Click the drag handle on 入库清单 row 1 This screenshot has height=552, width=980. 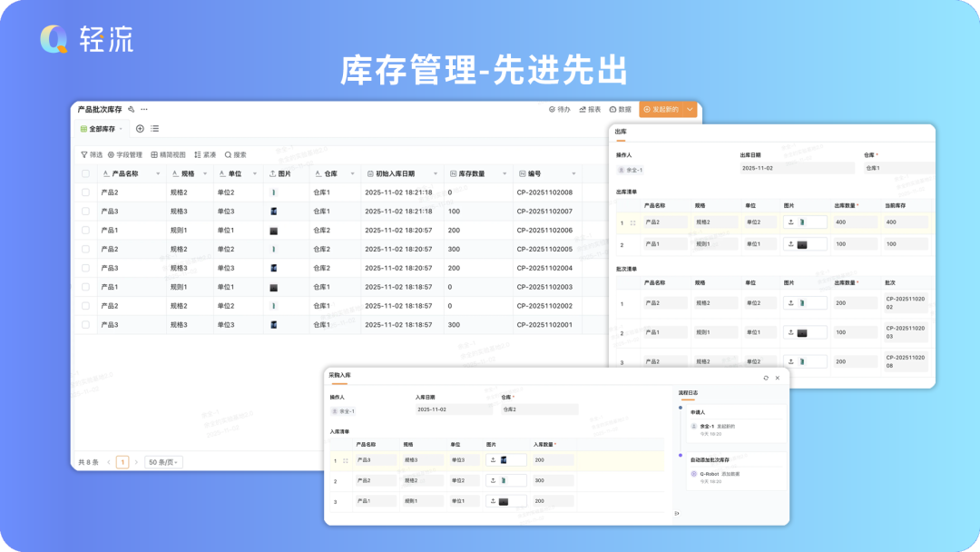[345, 460]
